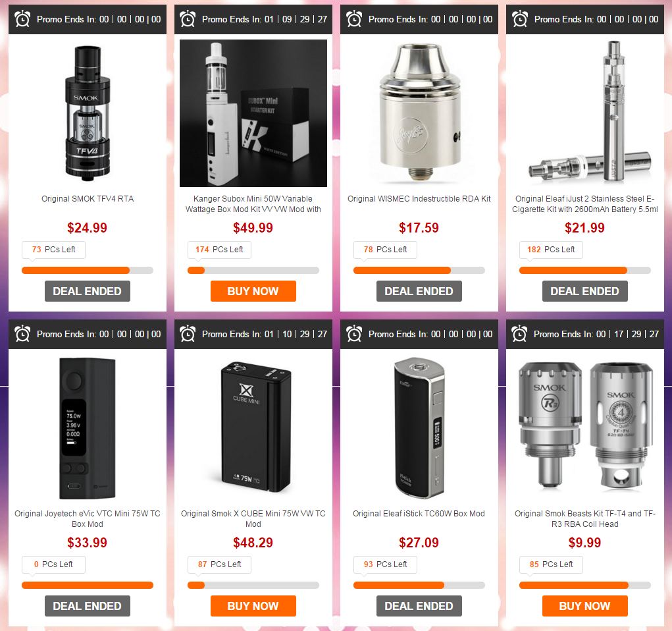Buy the Kanger Subox Mini kit now
Viewport: 672px width, 631px height.
(x=253, y=291)
